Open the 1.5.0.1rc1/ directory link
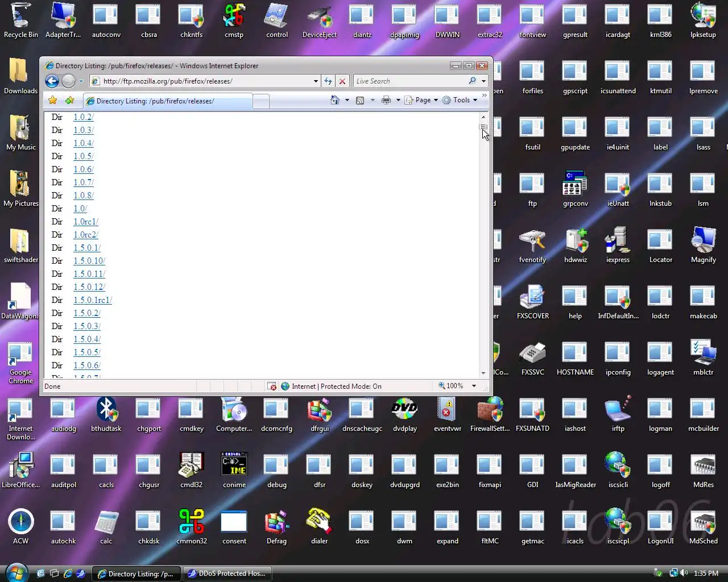 tap(93, 300)
